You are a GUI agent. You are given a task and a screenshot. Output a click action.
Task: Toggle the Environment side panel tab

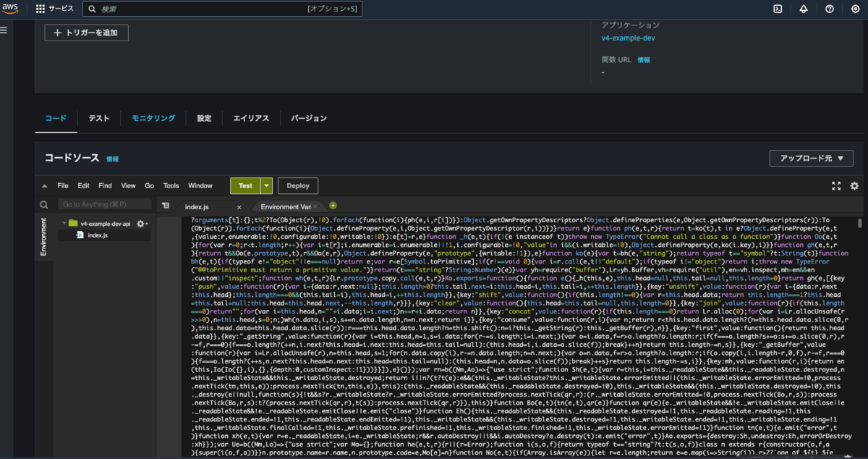click(x=43, y=236)
